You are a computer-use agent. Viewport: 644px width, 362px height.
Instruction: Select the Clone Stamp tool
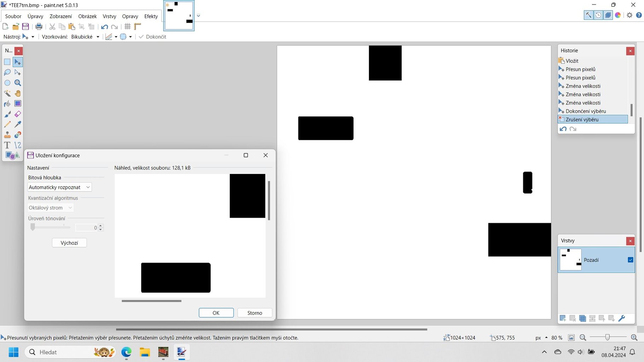tap(7, 135)
